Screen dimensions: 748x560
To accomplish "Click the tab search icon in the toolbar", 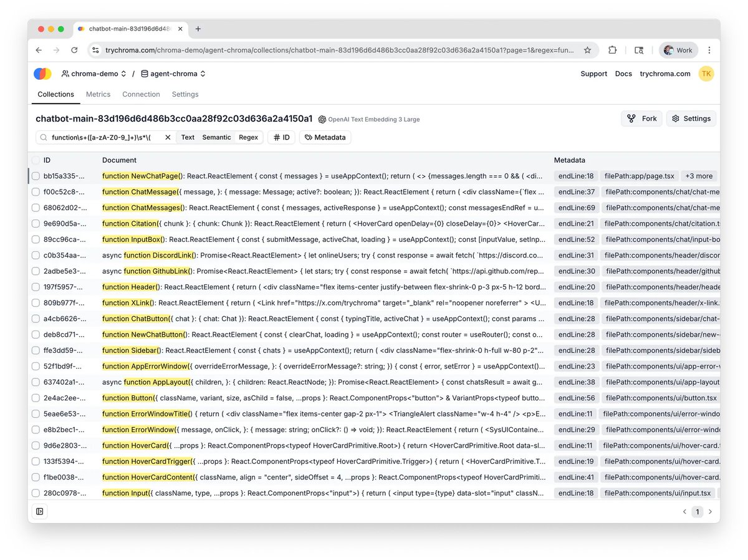I will click(639, 51).
